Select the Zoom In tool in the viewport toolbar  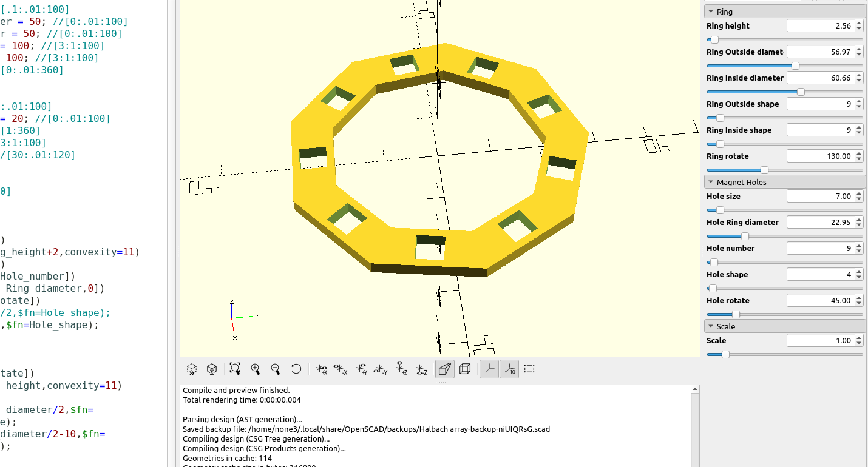pyautogui.click(x=256, y=369)
